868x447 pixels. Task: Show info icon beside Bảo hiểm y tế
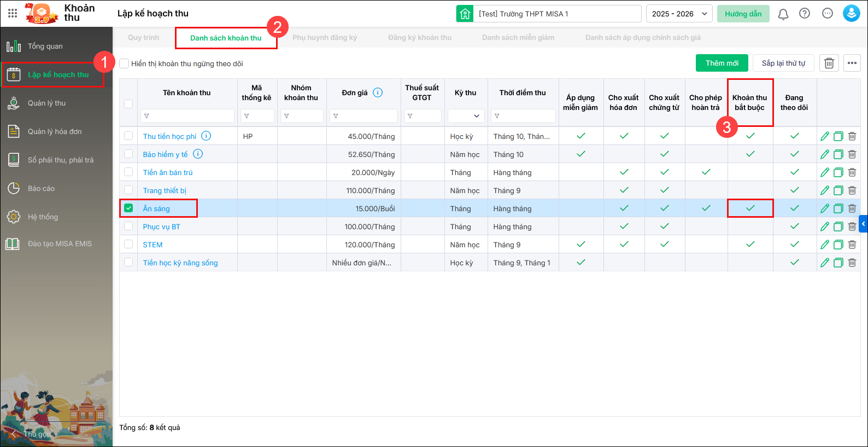pos(198,154)
